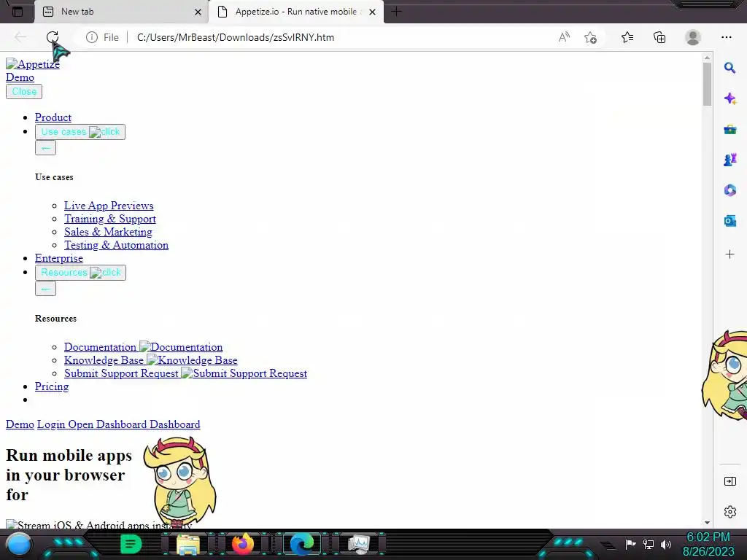Close the New tab tab

point(198,12)
